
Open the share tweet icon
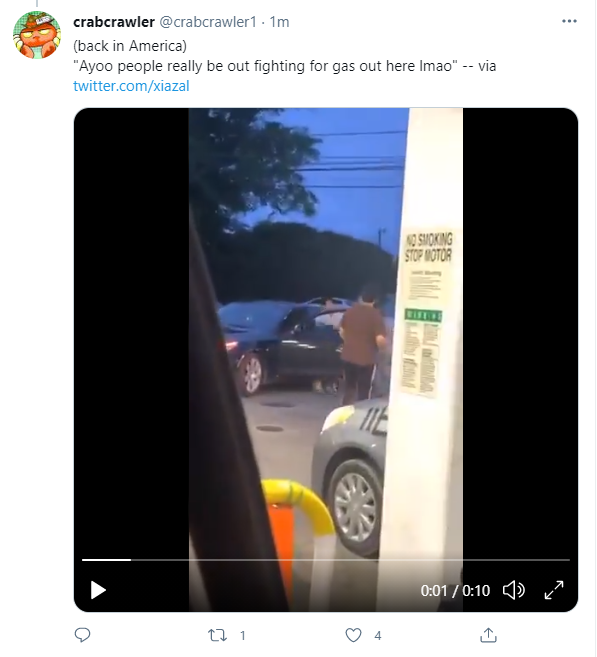coord(488,635)
